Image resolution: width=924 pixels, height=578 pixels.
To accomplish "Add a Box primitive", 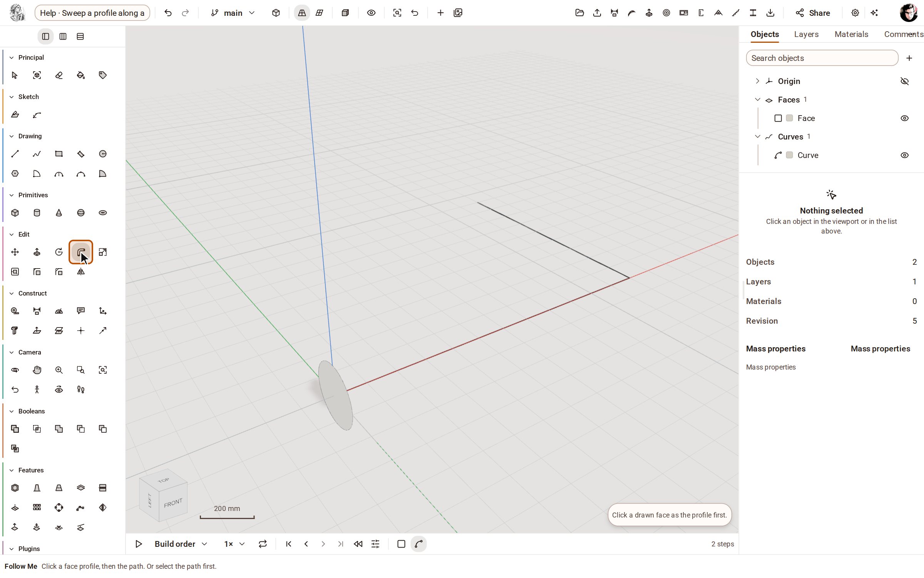I will click(15, 213).
